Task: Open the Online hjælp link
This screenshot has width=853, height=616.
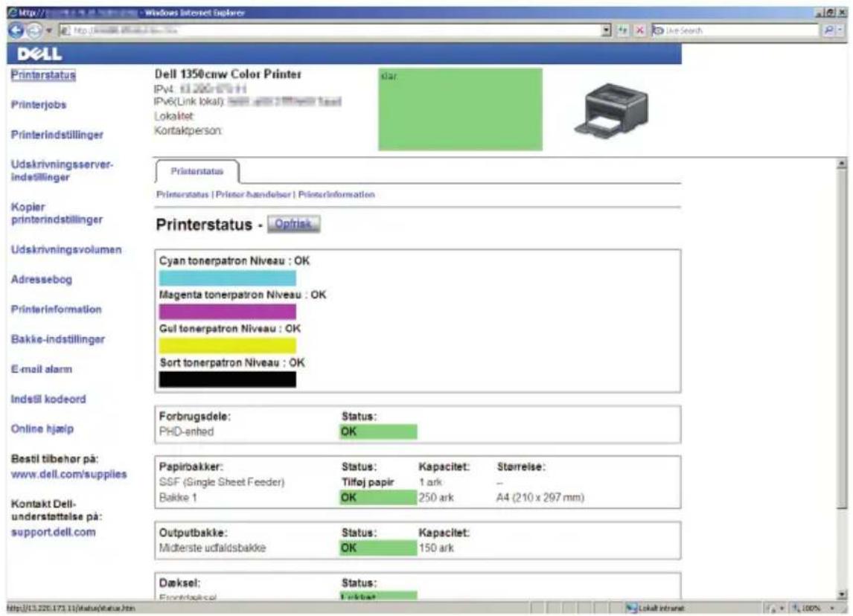Action: (42, 429)
